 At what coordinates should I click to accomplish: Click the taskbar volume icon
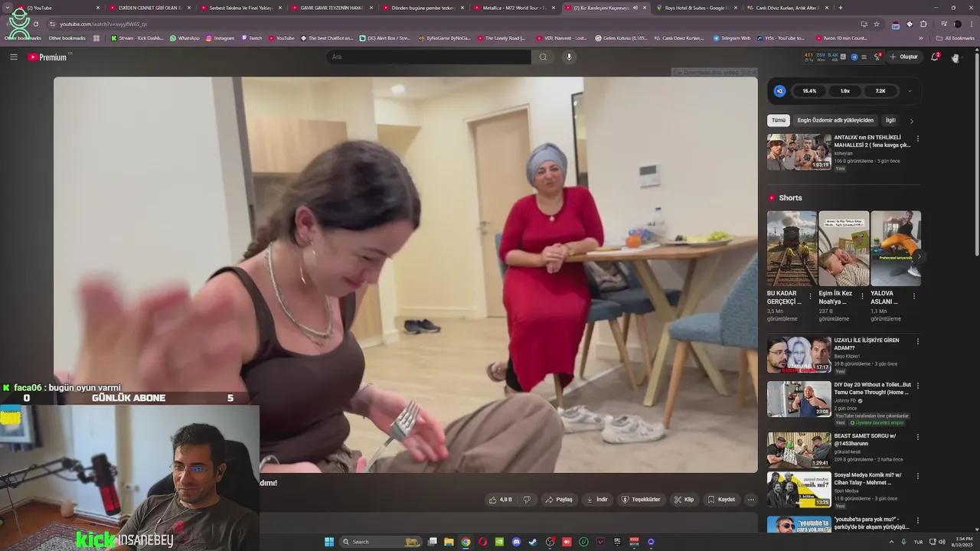[942, 542]
